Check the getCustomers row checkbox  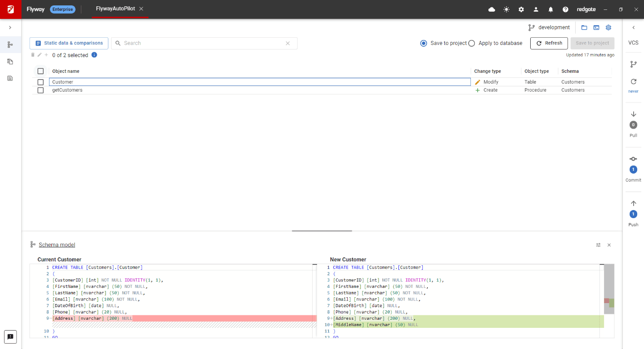click(x=40, y=90)
